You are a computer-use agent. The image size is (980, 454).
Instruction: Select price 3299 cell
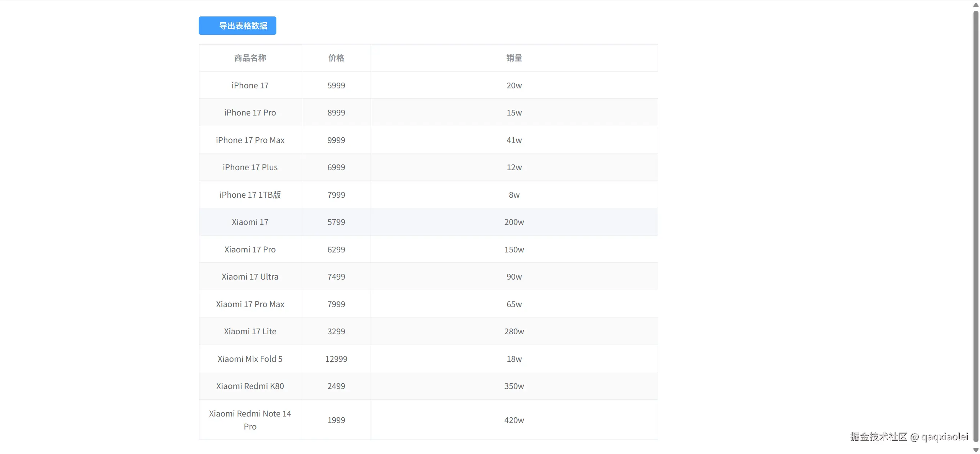336,331
